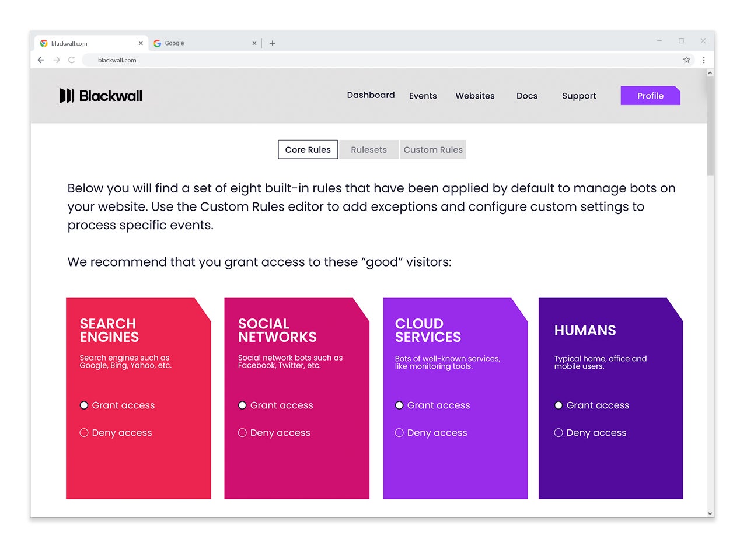Viewport: 747px width, 560px height.
Task: Click text 'Typical home, office and mobile users.'
Action: coord(601,362)
